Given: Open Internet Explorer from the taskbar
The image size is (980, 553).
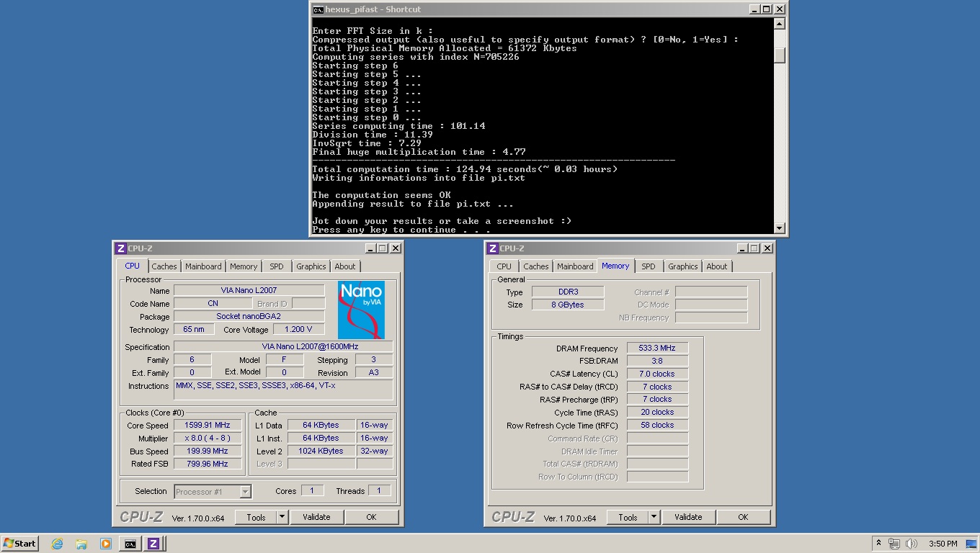Looking at the screenshot, I should tap(57, 544).
